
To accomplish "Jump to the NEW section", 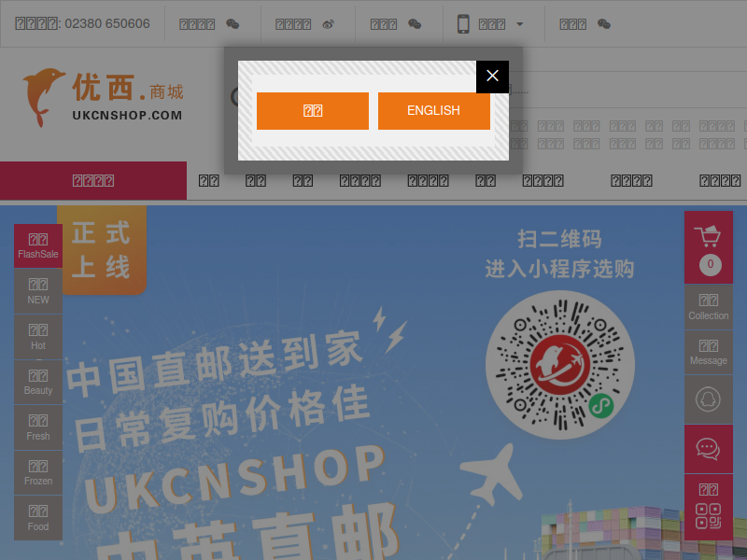I will tap(38, 291).
